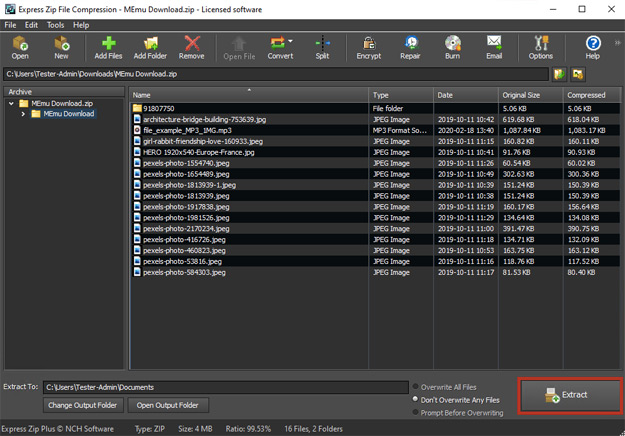
Task: Click the Change Output Folder button
Action: click(x=83, y=405)
